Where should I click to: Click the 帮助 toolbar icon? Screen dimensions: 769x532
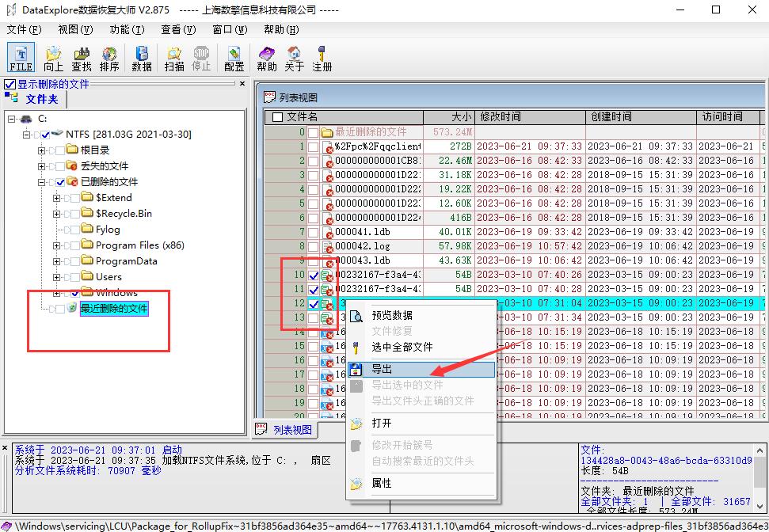tap(266, 57)
